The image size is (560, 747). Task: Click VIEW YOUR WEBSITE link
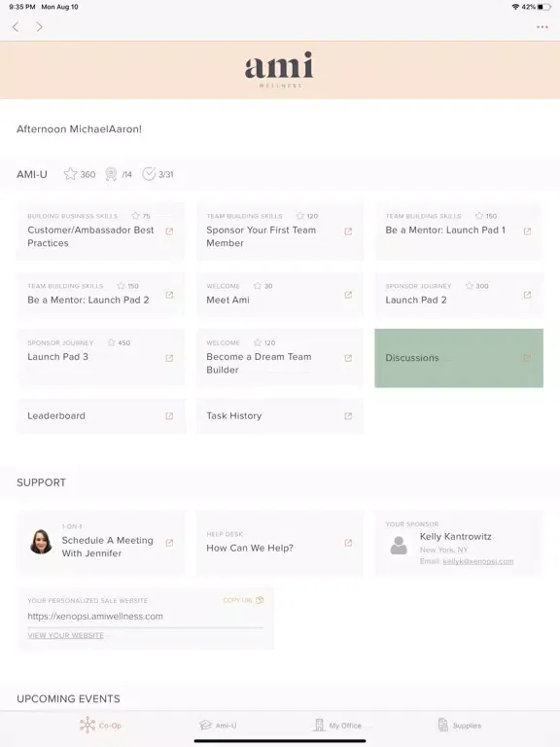[66, 635]
